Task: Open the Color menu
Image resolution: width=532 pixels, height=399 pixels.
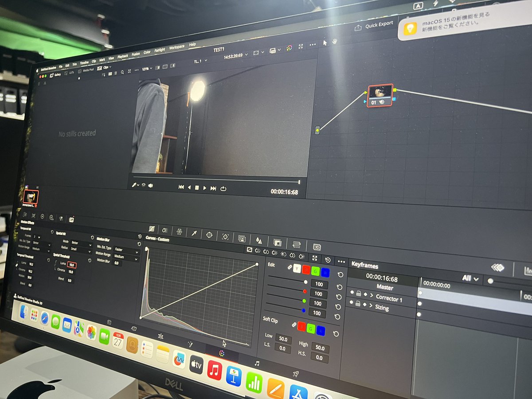Action: [147, 52]
